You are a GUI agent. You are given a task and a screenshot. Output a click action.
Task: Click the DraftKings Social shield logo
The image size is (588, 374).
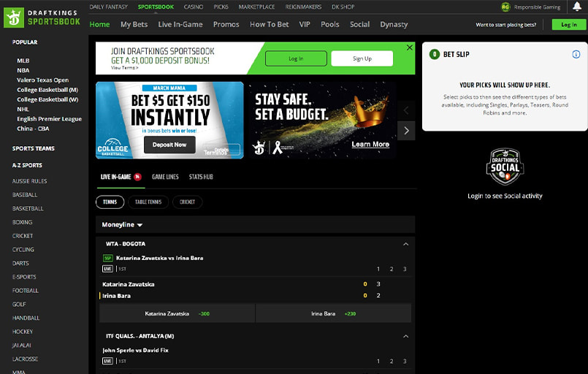tap(505, 167)
